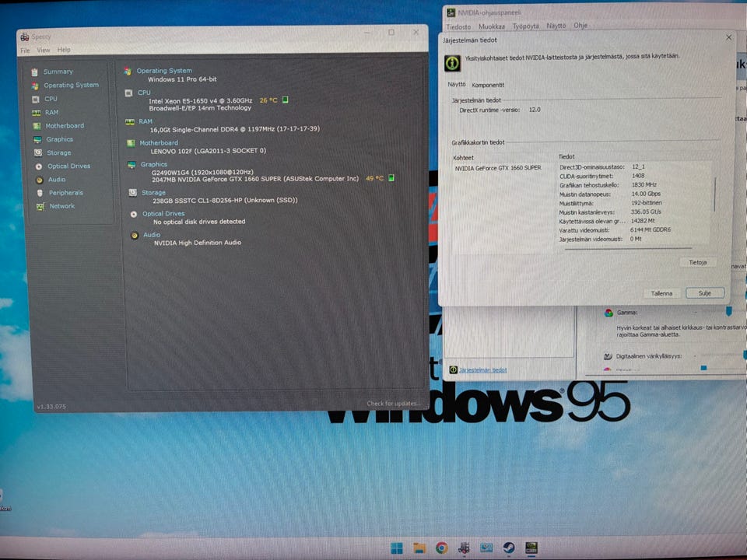Viewport: 747px width, 560px height.
Task: Open the Help menu in Speccy
Action: point(64,50)
